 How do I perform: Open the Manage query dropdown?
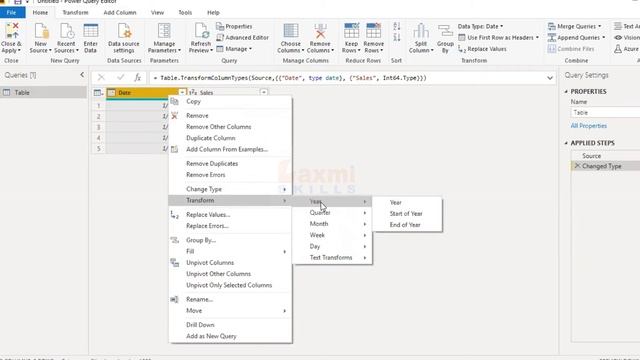[234, 49]
